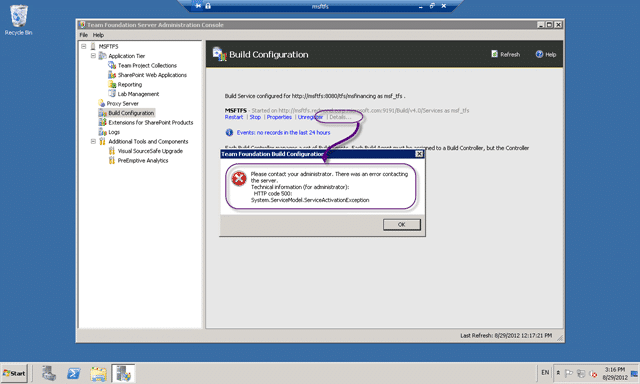640x384 pixels.
Task: Click the Extensions for SharePoint icon
Action: 102,122
